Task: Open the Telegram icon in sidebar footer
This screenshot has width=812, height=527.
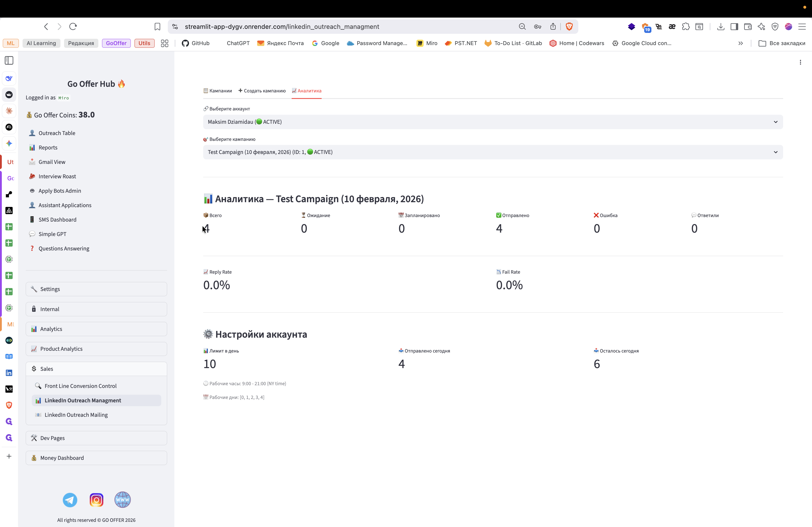Action: pos(70,500)
